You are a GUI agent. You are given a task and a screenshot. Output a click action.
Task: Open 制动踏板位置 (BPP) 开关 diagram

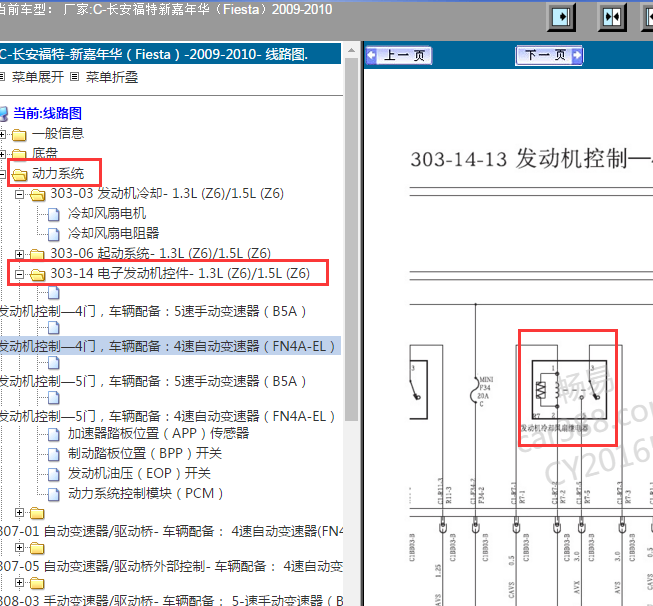click(145, 453)
